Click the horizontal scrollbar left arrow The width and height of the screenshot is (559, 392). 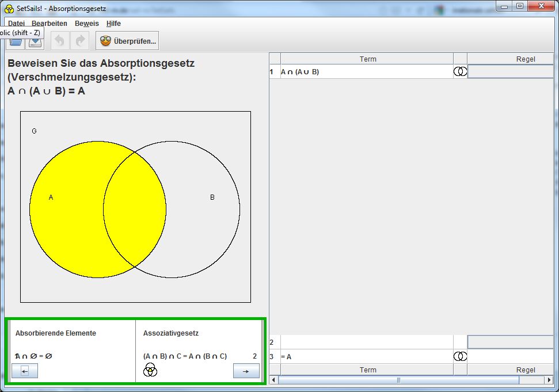(x=274, y=380)
